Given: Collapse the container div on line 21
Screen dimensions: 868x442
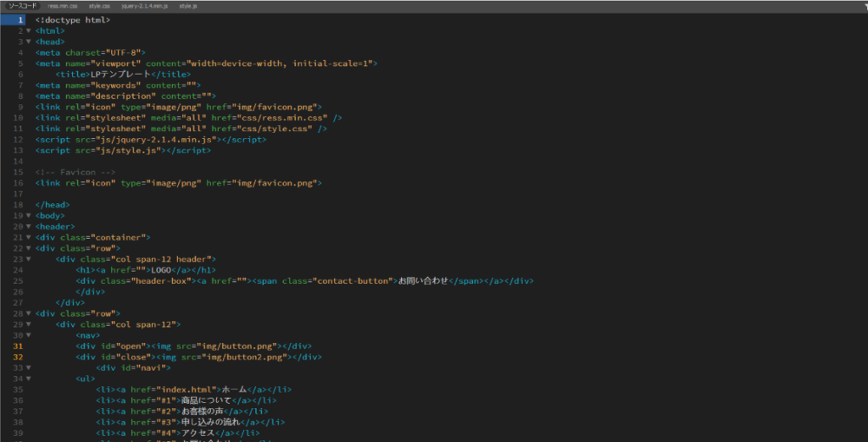Looking at the screenshot, I should [28, 237].
